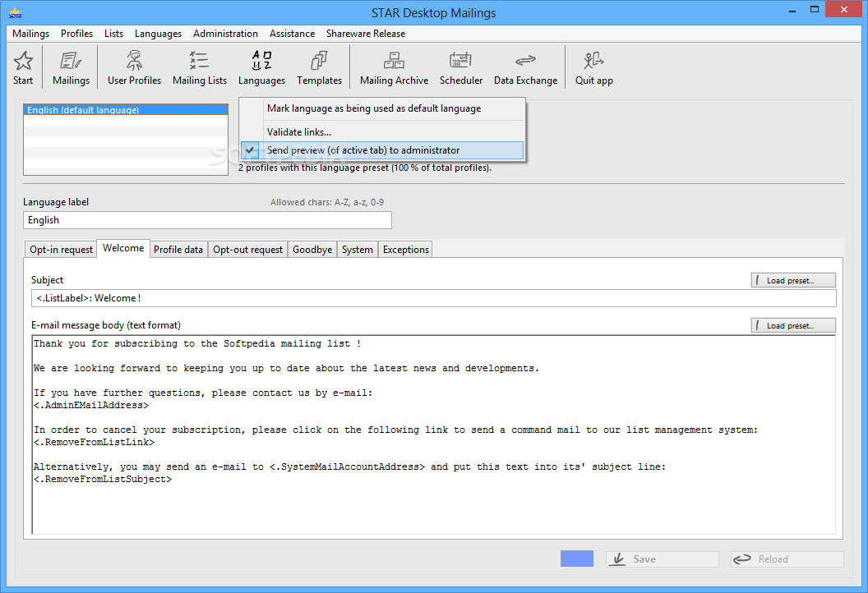
Task: Open the Administration menu
Action: (225, 33)
